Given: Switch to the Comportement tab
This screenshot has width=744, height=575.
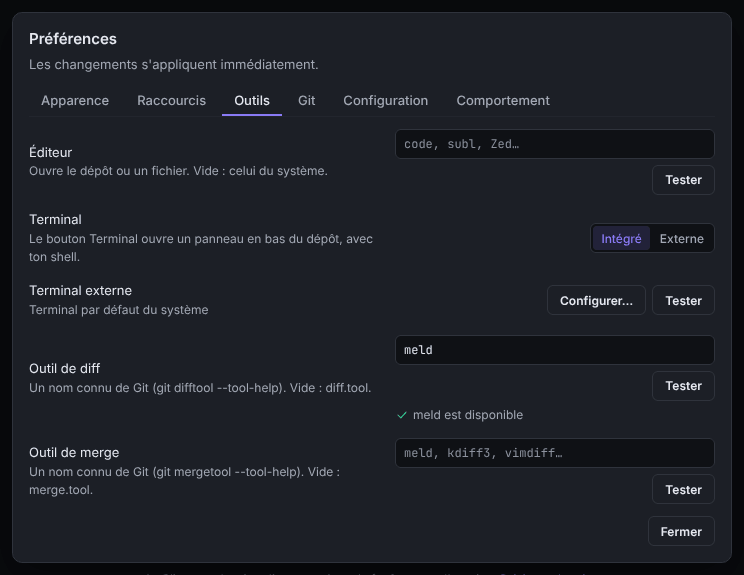Looking at the screenshot, I should click(x=503, y=101).
